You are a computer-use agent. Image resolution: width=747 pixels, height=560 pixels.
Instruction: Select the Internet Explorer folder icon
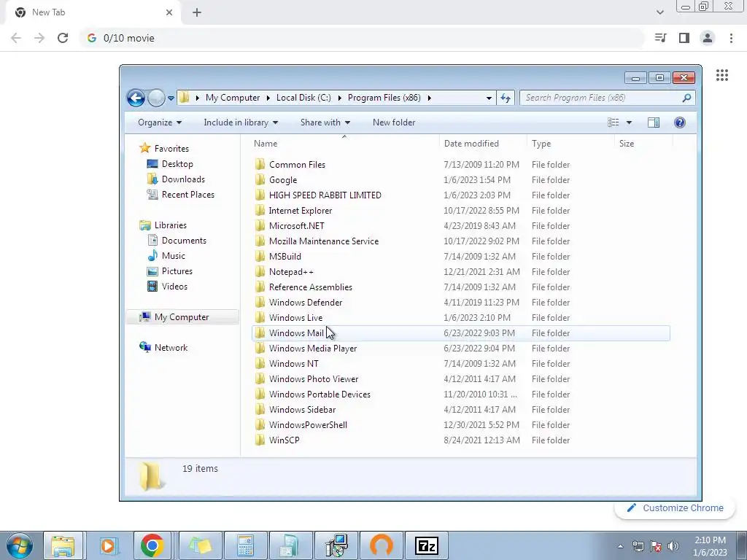260,211
